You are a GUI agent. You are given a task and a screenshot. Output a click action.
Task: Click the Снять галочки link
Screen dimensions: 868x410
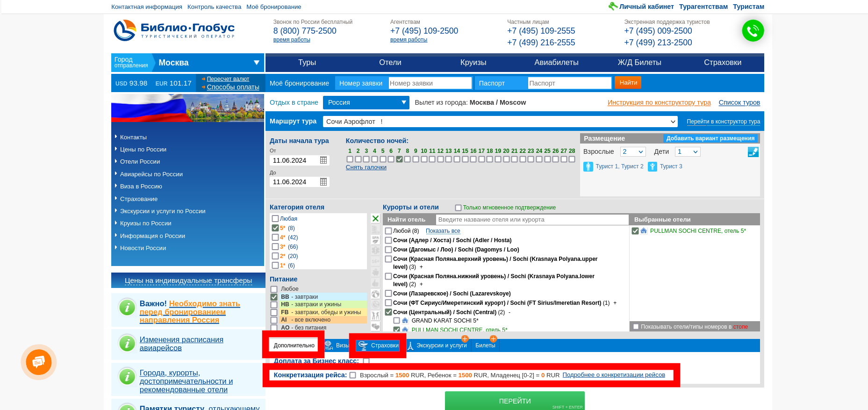point(366,167)
